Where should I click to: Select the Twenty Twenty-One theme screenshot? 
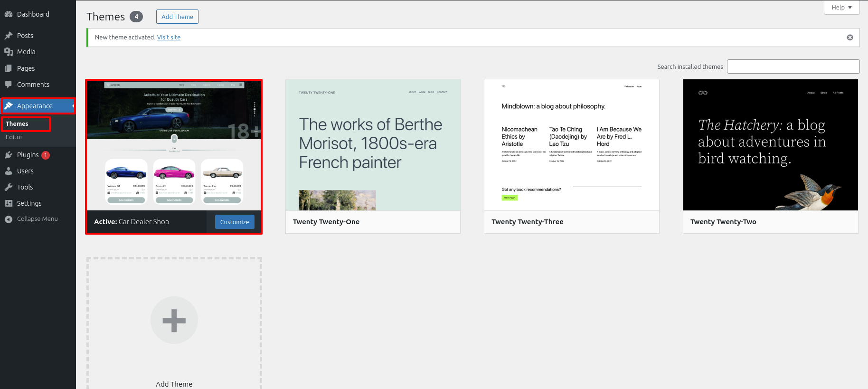click(373, 145)
